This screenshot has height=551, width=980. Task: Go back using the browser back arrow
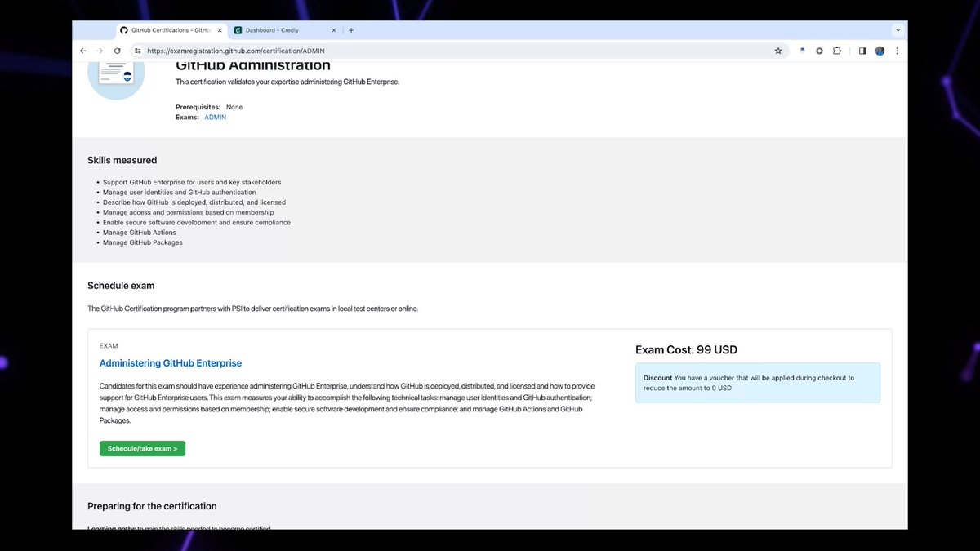pos(82,51)
